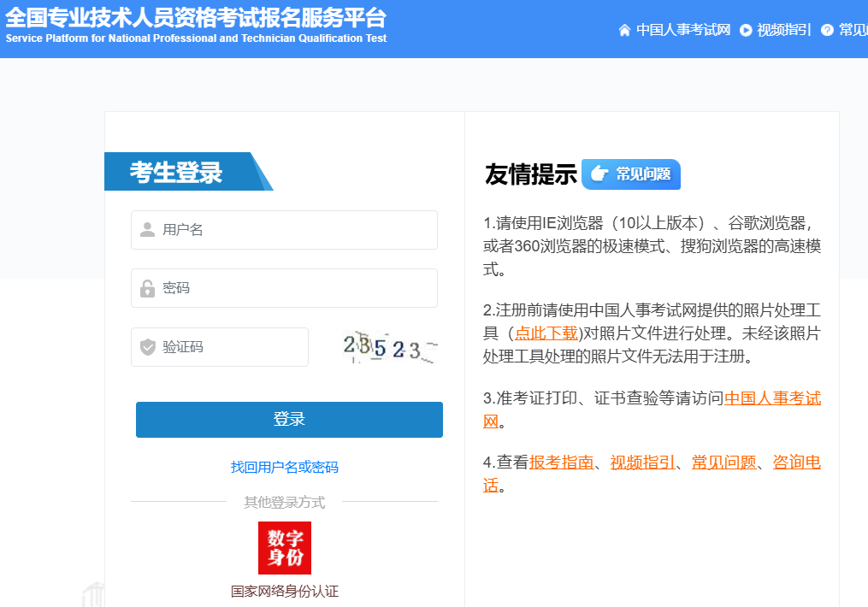Focus the 用户名 input field

(284, 230)
